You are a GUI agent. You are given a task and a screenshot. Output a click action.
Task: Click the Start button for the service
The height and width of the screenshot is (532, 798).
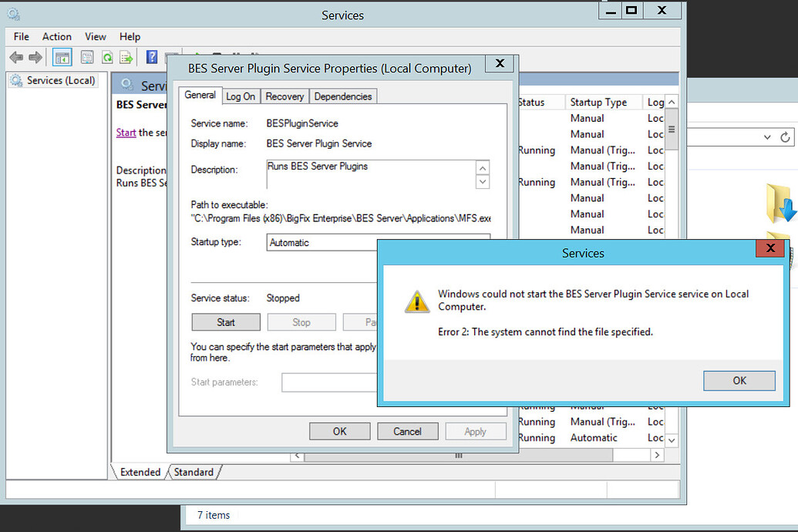tap(225, 322)
